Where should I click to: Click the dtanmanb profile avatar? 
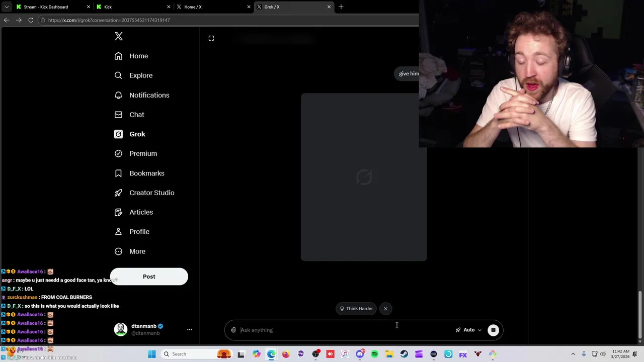point(121,329)
